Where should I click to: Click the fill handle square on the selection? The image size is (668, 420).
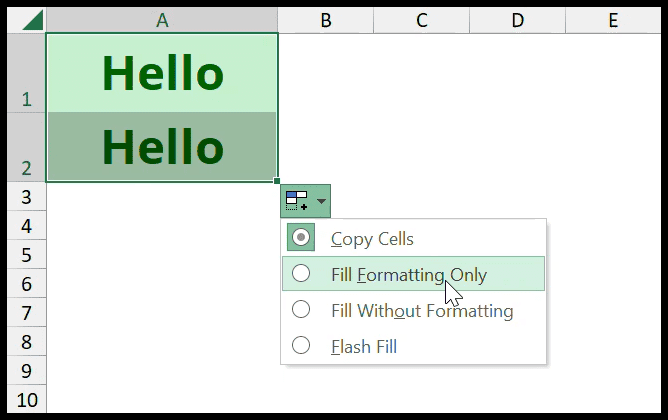[277, 181]
